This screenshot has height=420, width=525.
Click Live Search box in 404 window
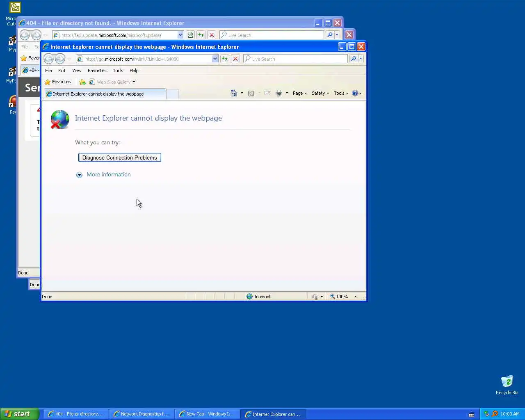pos(272,35)
